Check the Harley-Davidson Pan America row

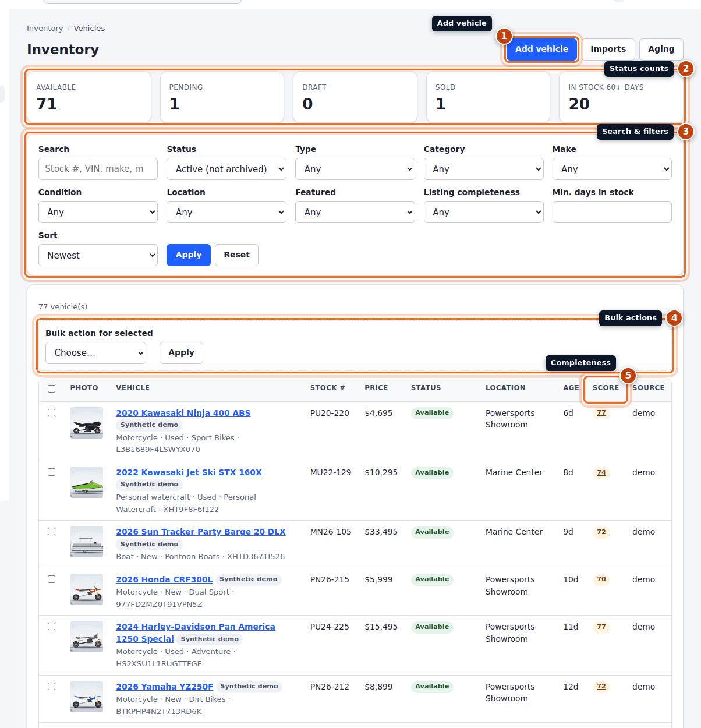(x=52, y=627)
